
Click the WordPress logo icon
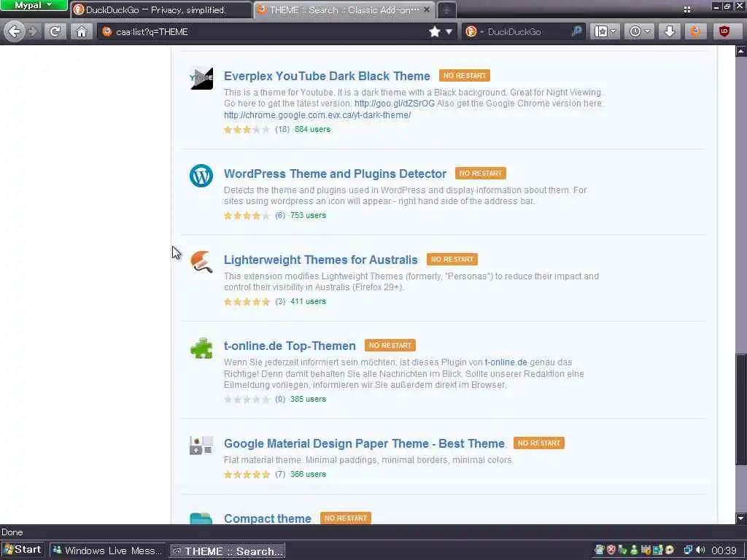point(201,176)
